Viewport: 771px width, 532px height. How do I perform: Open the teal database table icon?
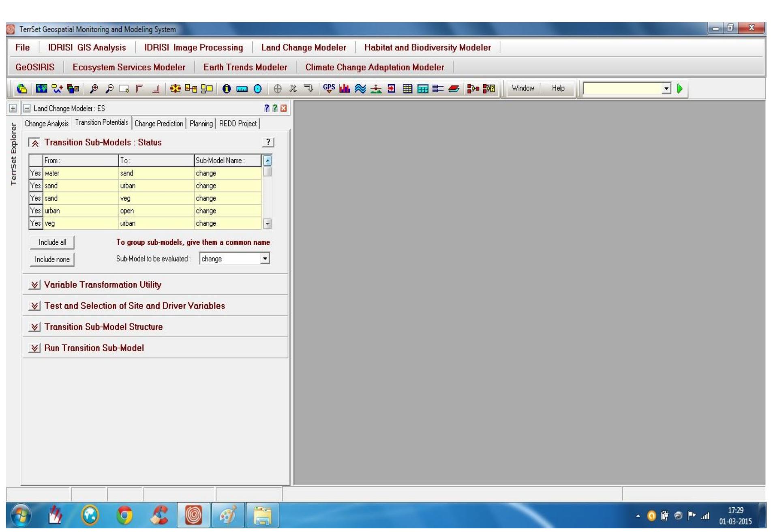coord(423,88)
